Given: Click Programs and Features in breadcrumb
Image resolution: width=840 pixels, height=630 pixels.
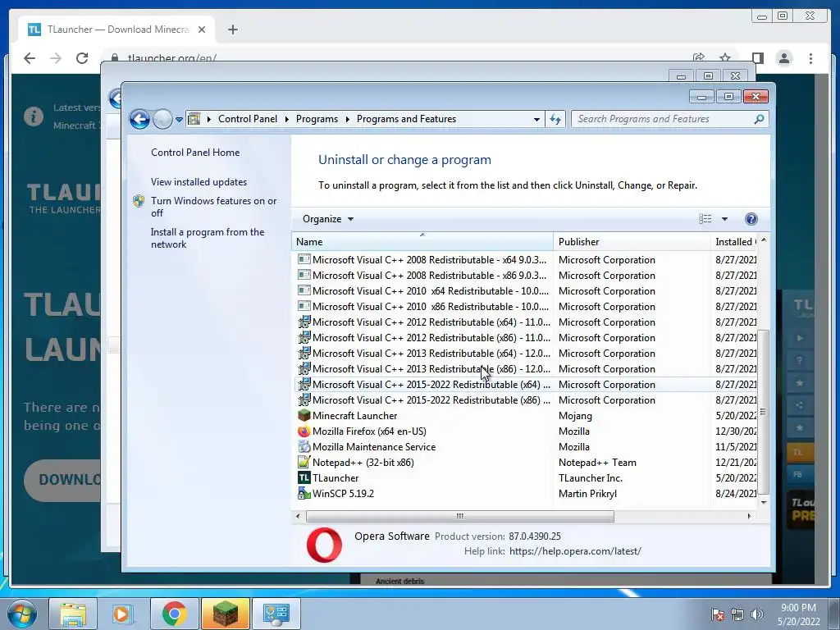Looking at the screenshot, I should tap(406, 119).
